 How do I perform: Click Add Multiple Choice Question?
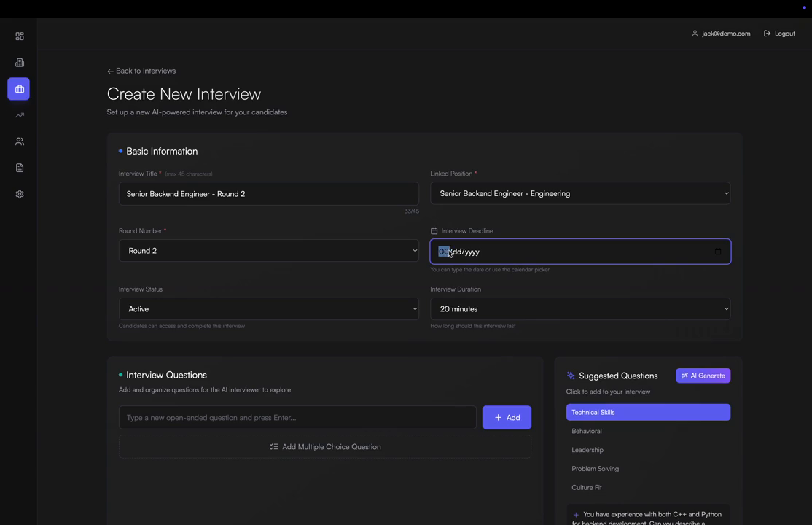324,447
